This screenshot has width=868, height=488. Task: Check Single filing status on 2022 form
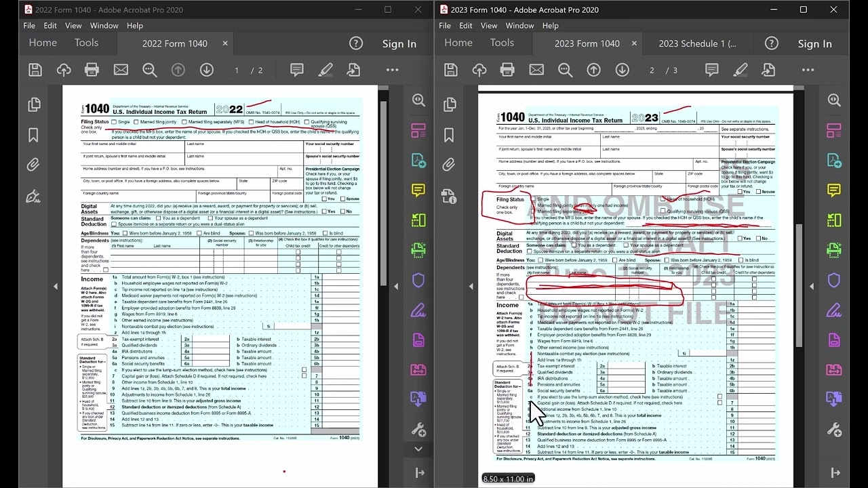[114, 122]
